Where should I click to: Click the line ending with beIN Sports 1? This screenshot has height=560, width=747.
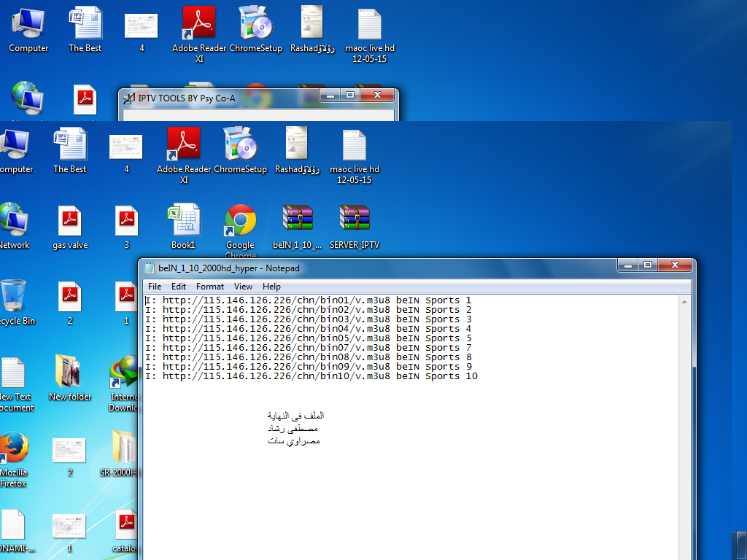pos(309,300)
